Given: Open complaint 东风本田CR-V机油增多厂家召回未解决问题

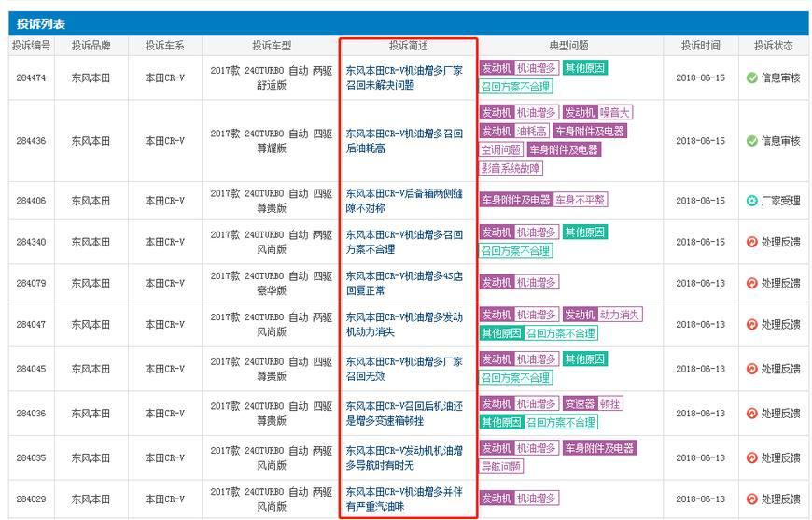Looking at the screenshot, I should pyautogui.click(x=404, y=77).
